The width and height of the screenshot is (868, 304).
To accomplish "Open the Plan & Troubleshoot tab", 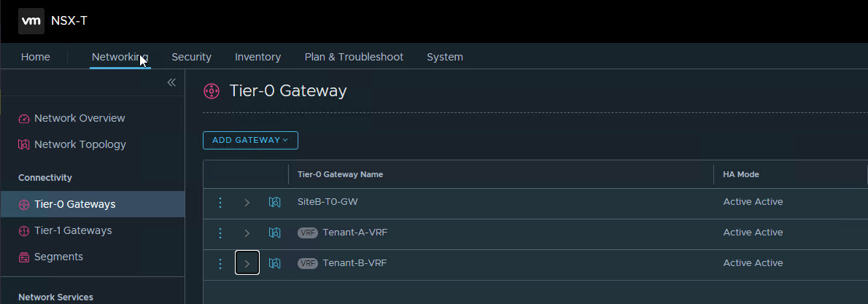I will point(354,57).
